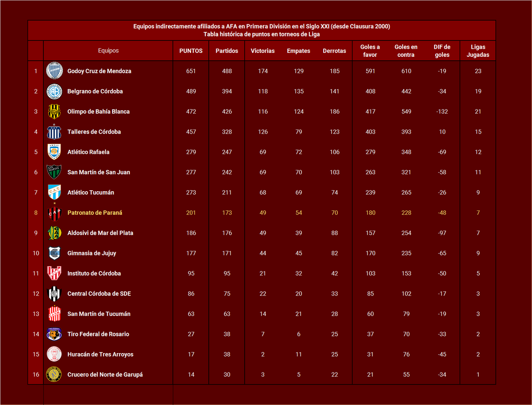Image resolution: width=532 pixels, height=405 pixels.
Task: Click team name Olimpo de Bahía Blanca
Action: (98, 111)
